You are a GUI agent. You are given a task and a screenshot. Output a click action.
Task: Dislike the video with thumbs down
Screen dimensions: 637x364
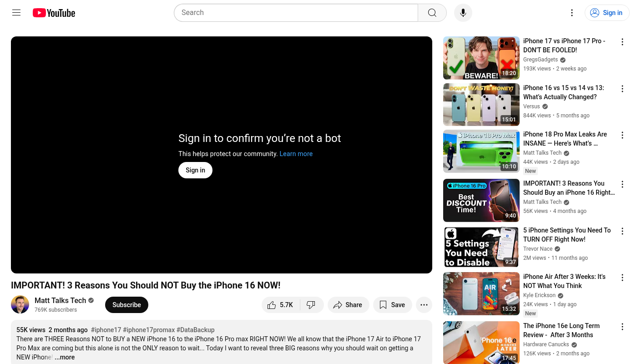[311, 305]
